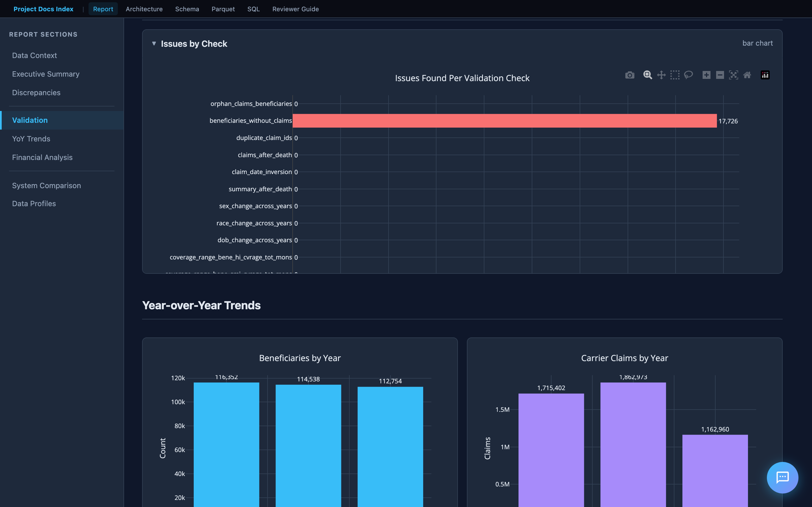The image size is (812, 507).
Task: Activate the Pan tool in the chart toolbar
Action: click(662, 75)
